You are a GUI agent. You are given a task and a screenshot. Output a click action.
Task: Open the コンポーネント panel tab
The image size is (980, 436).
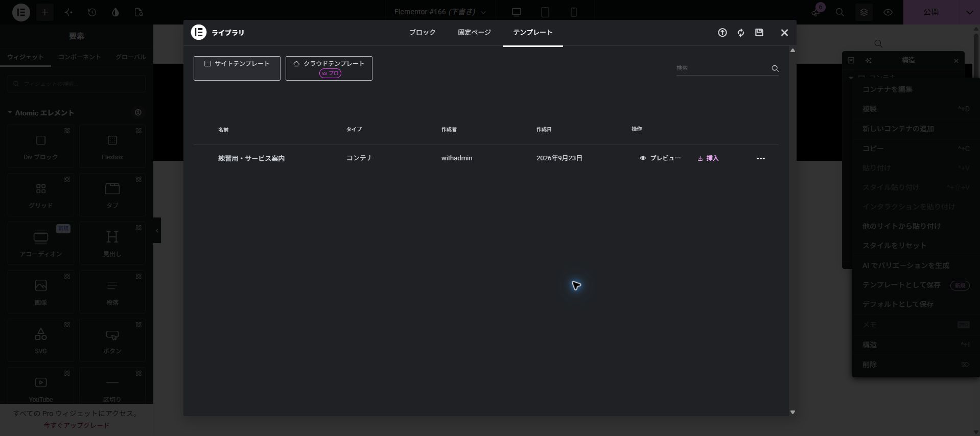(x=79, y=57)
